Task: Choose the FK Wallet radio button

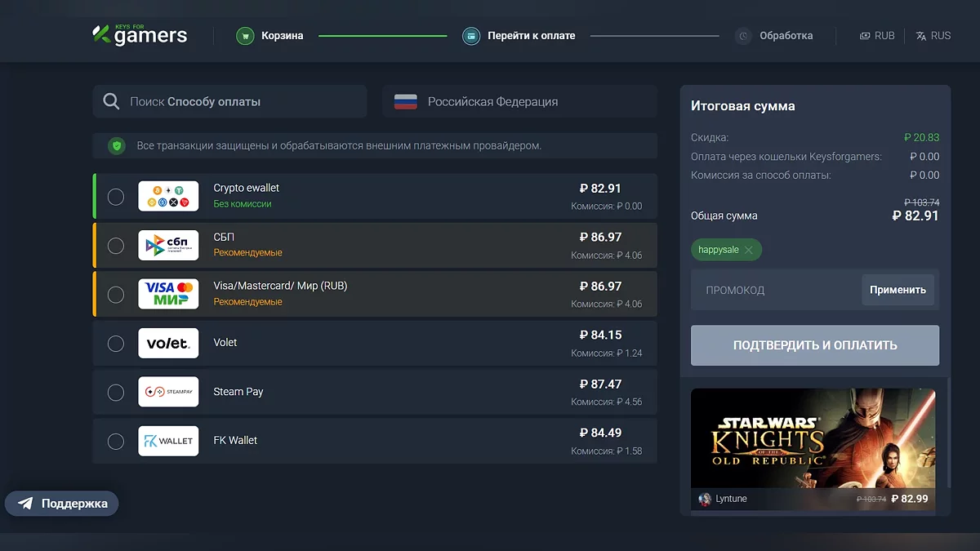Action: [x=116, y=442]
